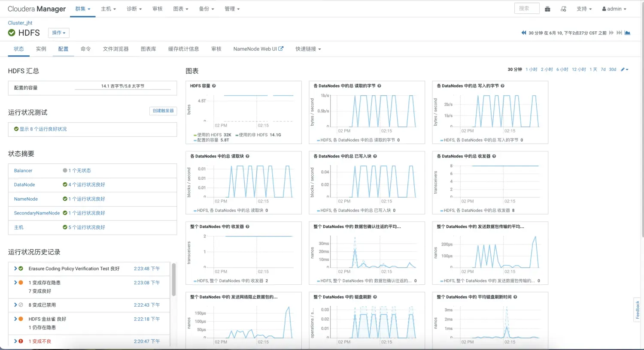The image size is (644, 350).
Task: Open the SecondaryNameNode role link
Action: point(37,213)
